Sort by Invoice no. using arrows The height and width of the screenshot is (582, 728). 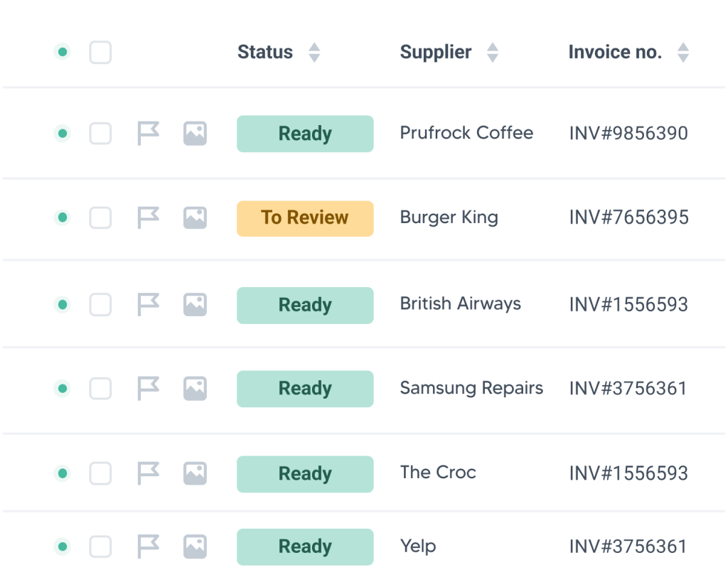click(683, 52)
